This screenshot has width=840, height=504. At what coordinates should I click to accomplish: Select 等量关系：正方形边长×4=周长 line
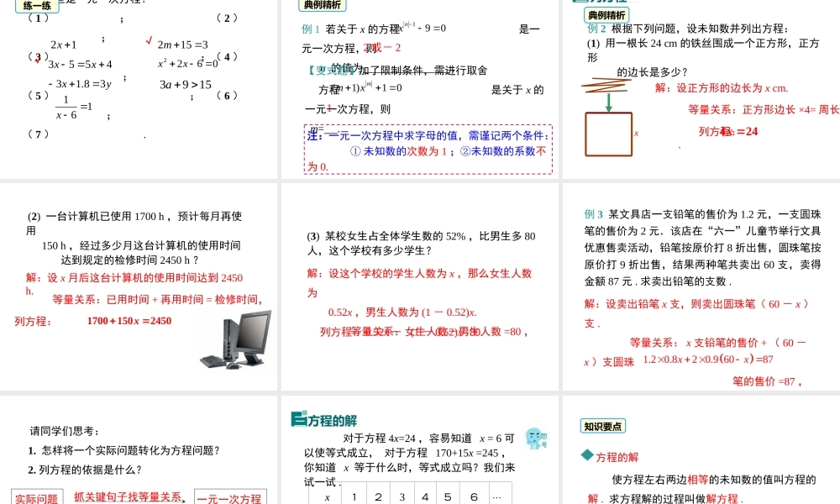pyautogui.click(x=764, y=110)
